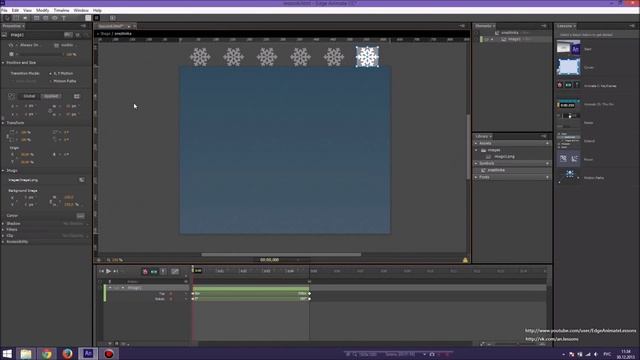Select the X,Y Motion radio option
This screenshot has width=640, height=360.
(51, 73)
